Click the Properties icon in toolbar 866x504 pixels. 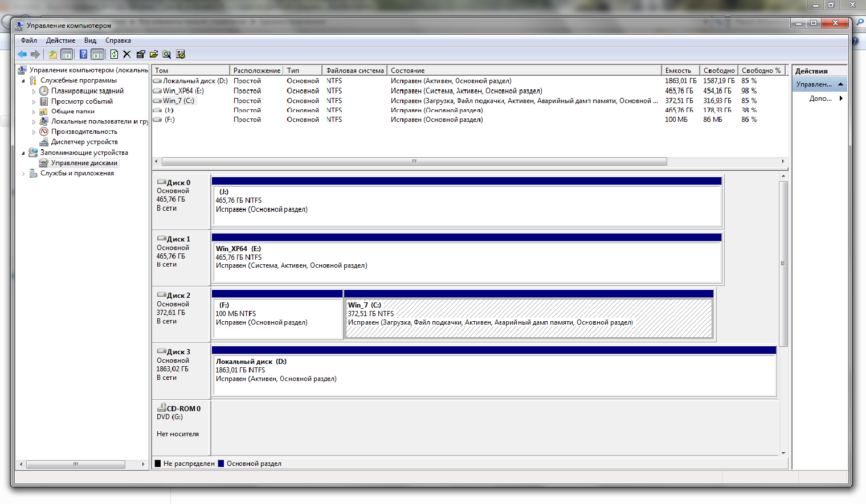pos(141,54)
